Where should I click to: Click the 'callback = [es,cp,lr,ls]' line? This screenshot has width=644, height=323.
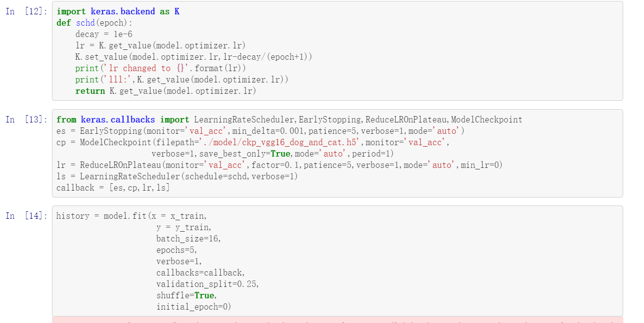pyautogui.click(x=113, y=188)
